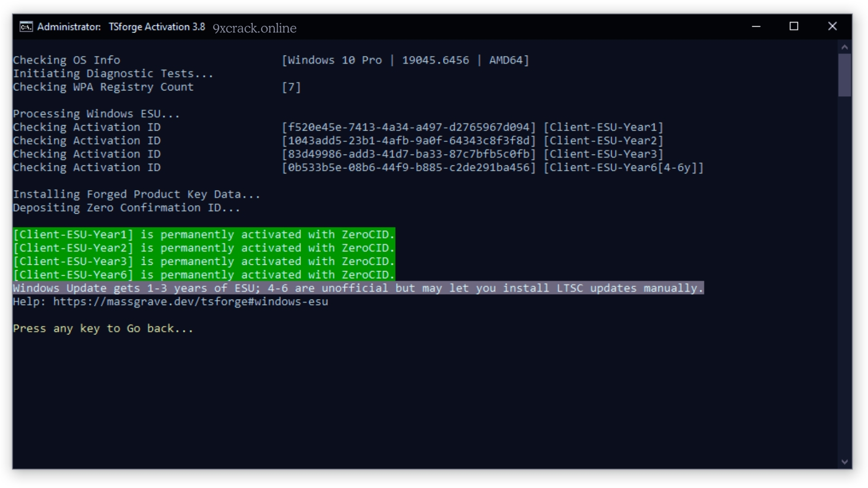868x488 pixels.
Task: Click activation ID starting with 1043add5
Action: [409, 141]
